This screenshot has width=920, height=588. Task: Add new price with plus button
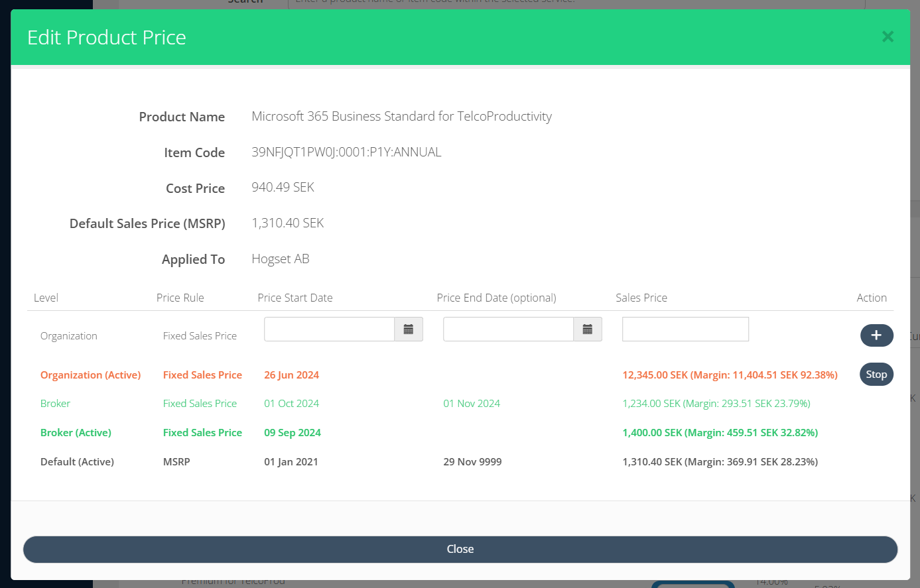pos(876,335)
